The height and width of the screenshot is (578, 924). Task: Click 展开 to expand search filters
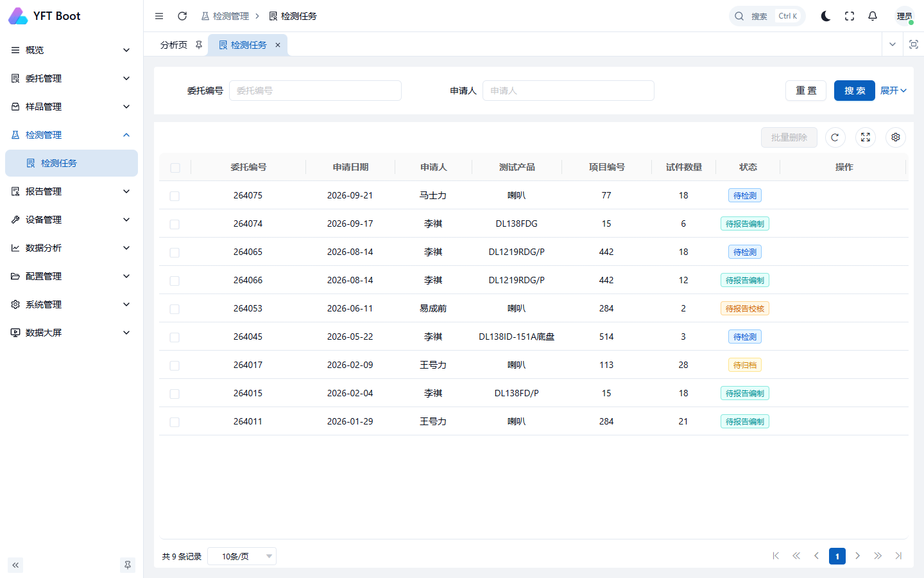893,91
